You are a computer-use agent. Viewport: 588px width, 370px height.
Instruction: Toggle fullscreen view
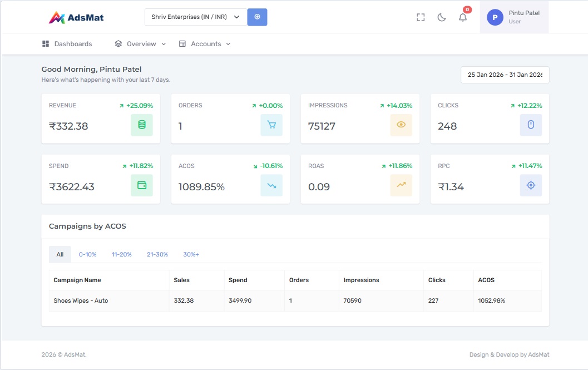[x=421, y=17]
